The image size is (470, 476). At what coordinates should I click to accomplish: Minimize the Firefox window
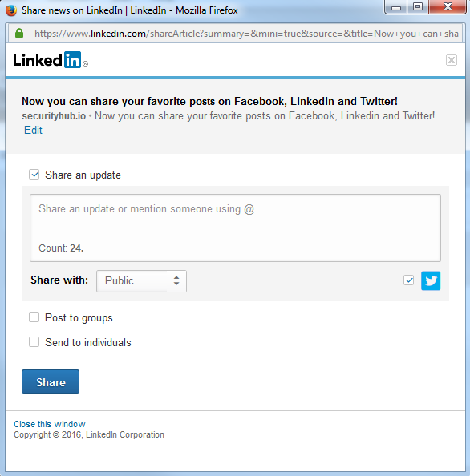pos(396,6)
